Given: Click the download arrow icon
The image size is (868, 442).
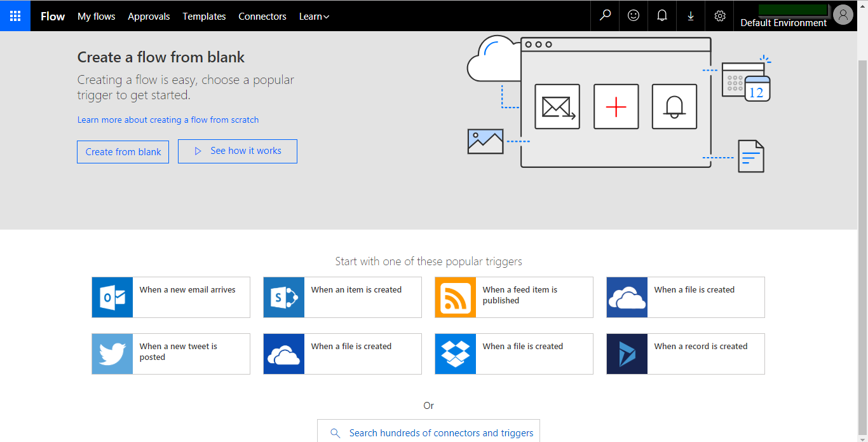Looking at the screenshot, I should (691, 16).
